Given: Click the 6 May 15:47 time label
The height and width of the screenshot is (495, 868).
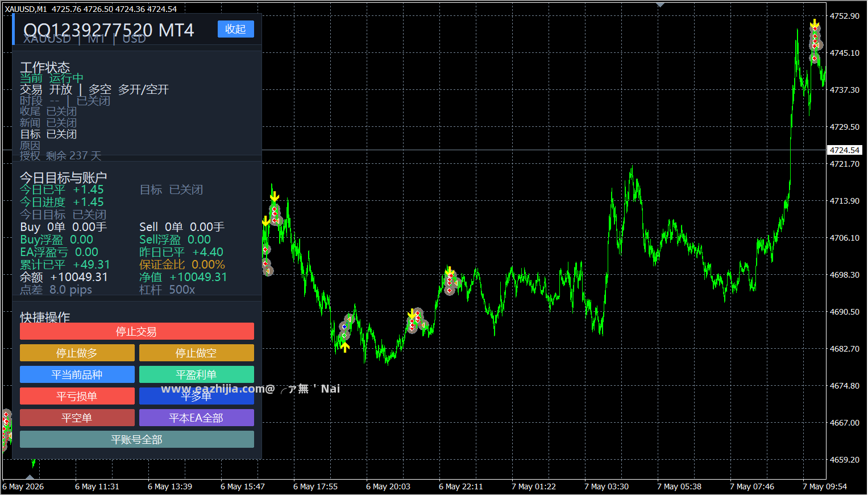Looking at the screenshot, I should tap(243, 486).
